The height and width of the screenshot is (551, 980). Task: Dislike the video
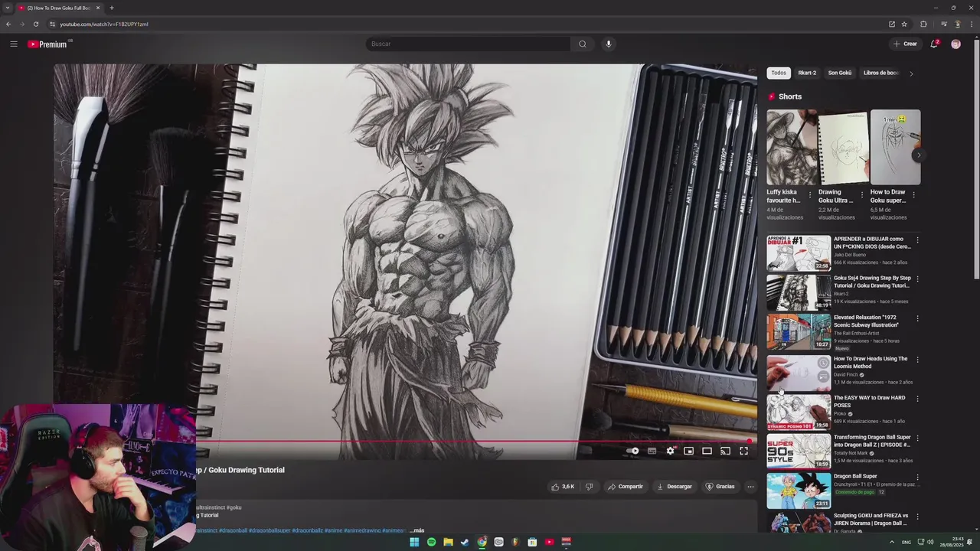(589, 487)
